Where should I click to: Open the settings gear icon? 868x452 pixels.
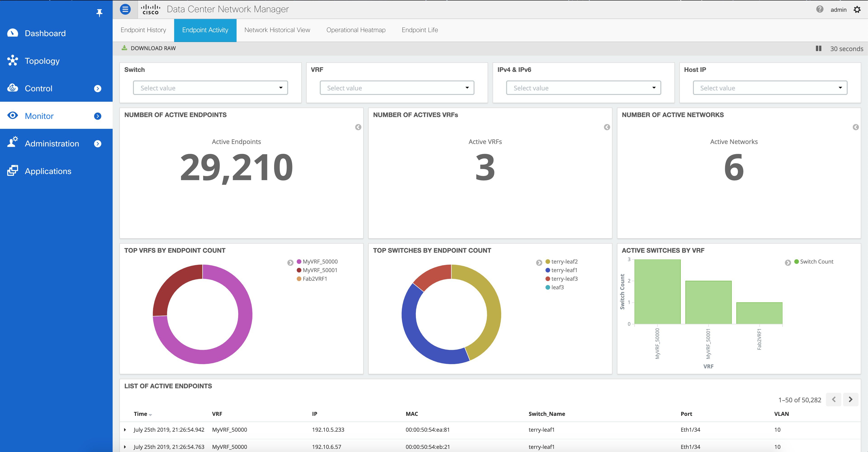857,9
